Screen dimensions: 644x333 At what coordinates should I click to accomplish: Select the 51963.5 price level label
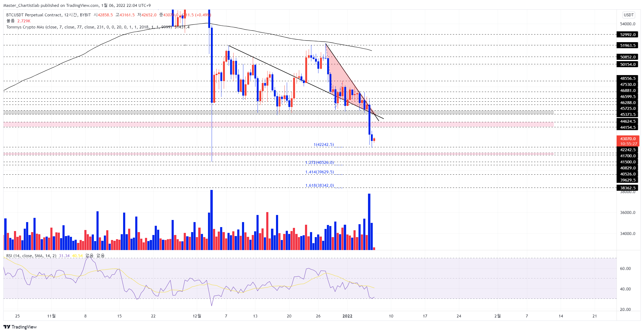point(627,45)
